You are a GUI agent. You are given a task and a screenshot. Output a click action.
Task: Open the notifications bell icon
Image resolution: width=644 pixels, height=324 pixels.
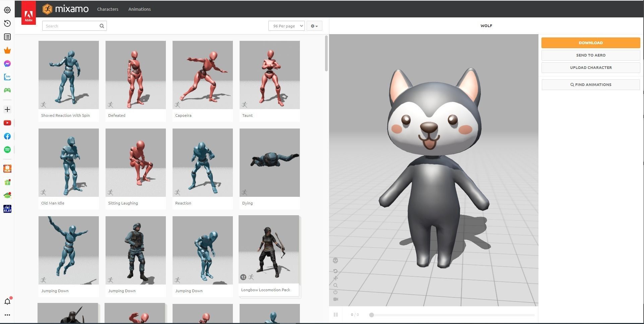[x=7, y=301]
